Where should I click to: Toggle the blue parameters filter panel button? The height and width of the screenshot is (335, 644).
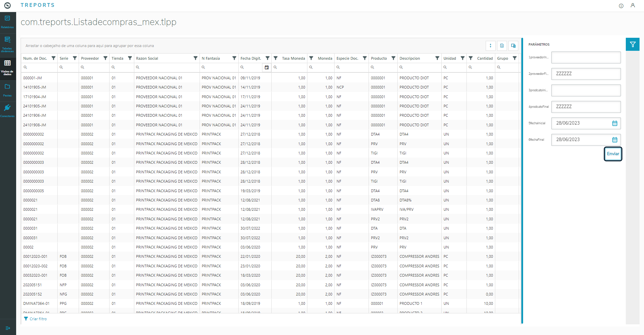click(x=632, y=44)
